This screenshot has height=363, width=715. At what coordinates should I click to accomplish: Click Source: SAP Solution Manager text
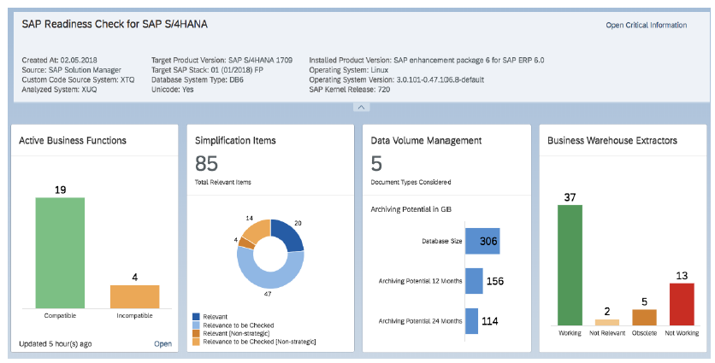click(72, 70)
